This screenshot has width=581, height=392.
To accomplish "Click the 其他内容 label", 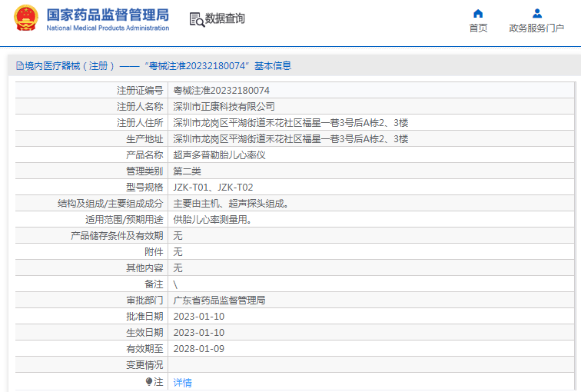I will point(144,268).
